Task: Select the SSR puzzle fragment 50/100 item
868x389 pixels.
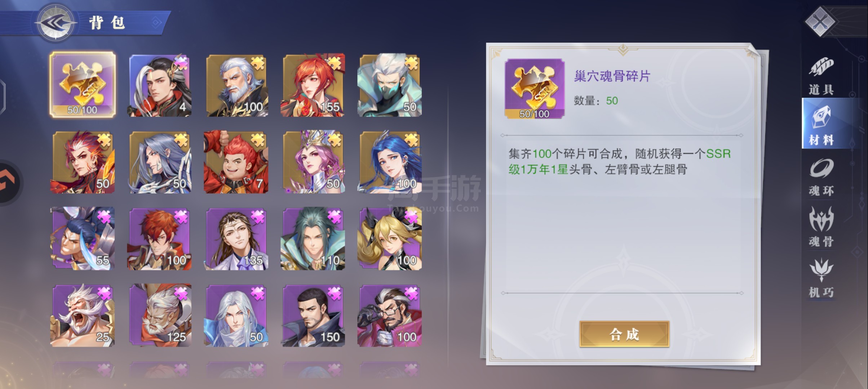Action: click(x=83, y=85)
